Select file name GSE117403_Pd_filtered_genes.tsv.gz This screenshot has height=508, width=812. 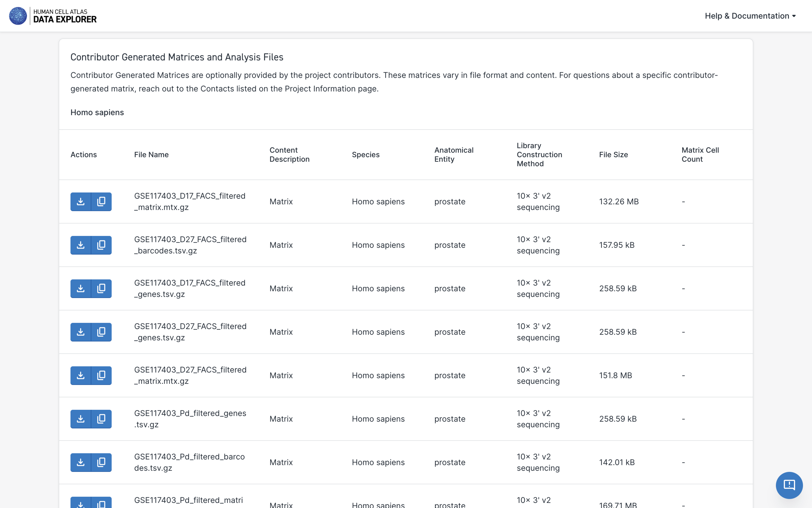pyautogui.click(x=190, y=419)
